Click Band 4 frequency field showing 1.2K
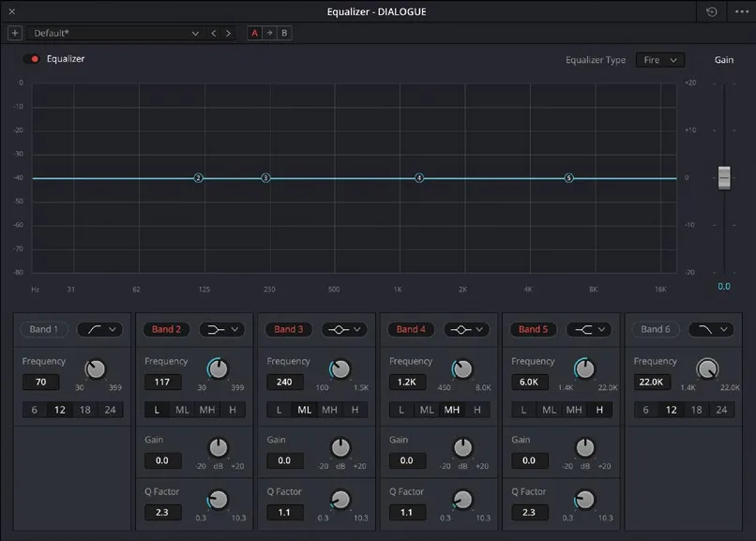This screenshot has width=756, height=541. [407, 382]
